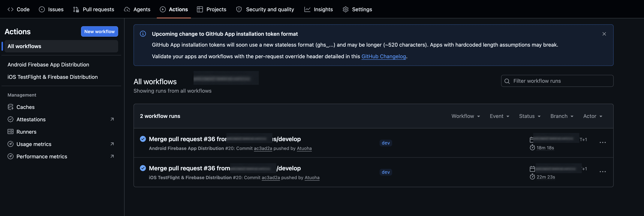Open the Code tab
The height and width of the screenshot is (216, 644).
click(19, 9)
